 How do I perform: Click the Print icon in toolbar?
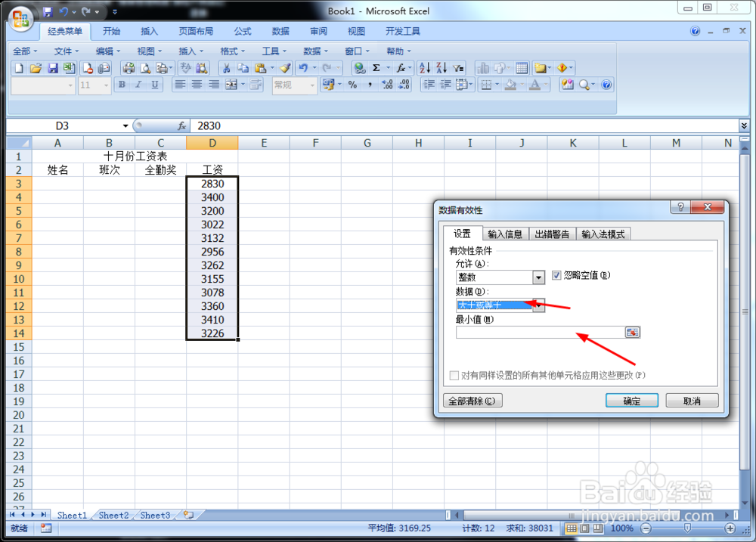[129, 68]
